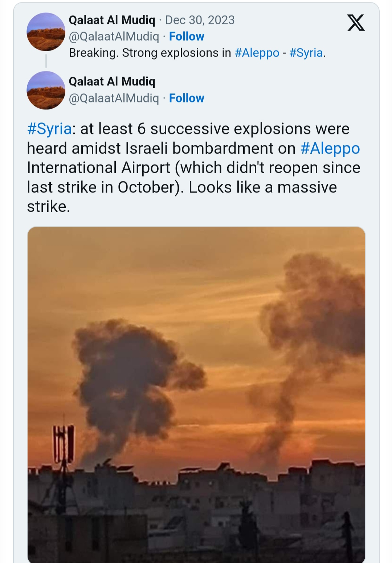Viewport: 392px width, 563px height.
Task: Open the Dec 30, 2023 timestamp
Action: (200, 20)
